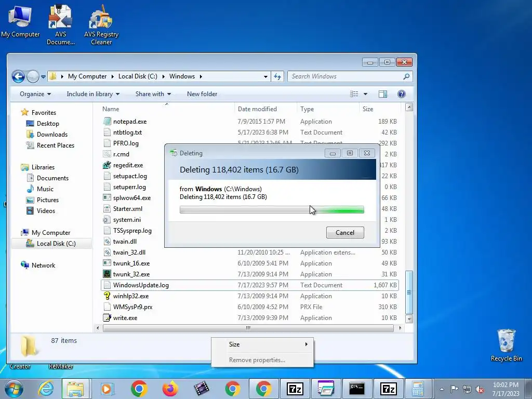The image size is (532, 399).
Task: Open the AVS Registry Cleaner desktop icon
Action: coord(101,25)
